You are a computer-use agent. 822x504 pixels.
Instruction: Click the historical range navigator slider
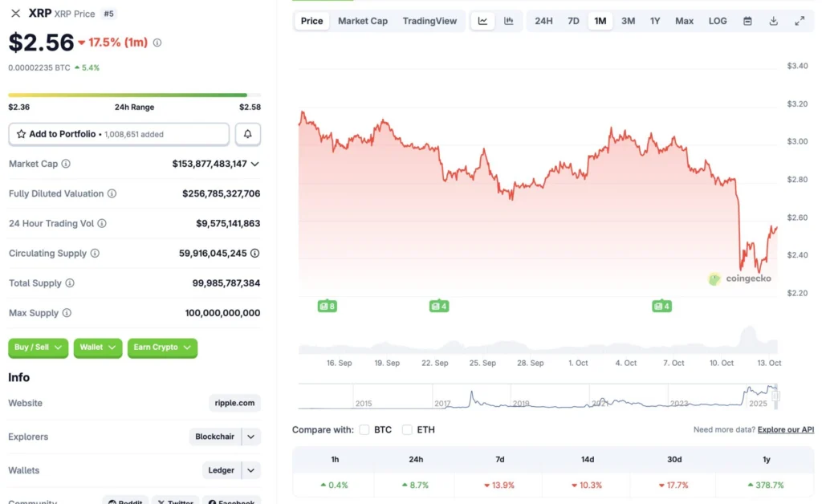tap(775, 395)
